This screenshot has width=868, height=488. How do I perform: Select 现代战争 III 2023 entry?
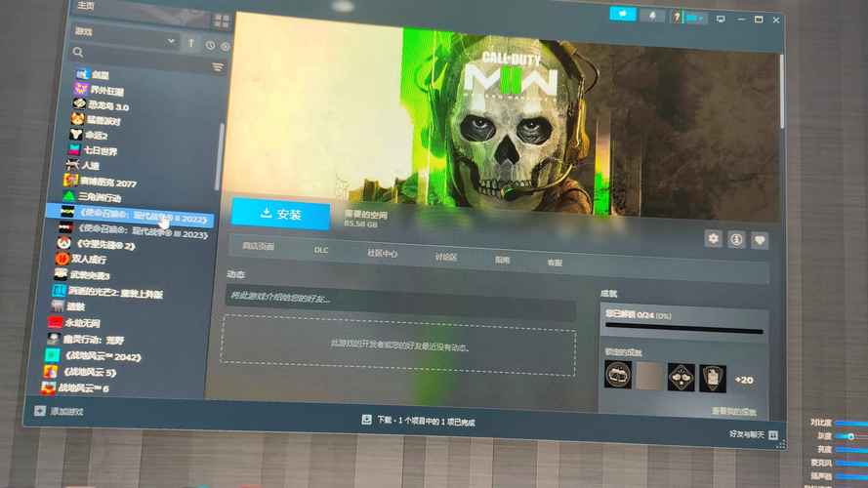[143, 232]
